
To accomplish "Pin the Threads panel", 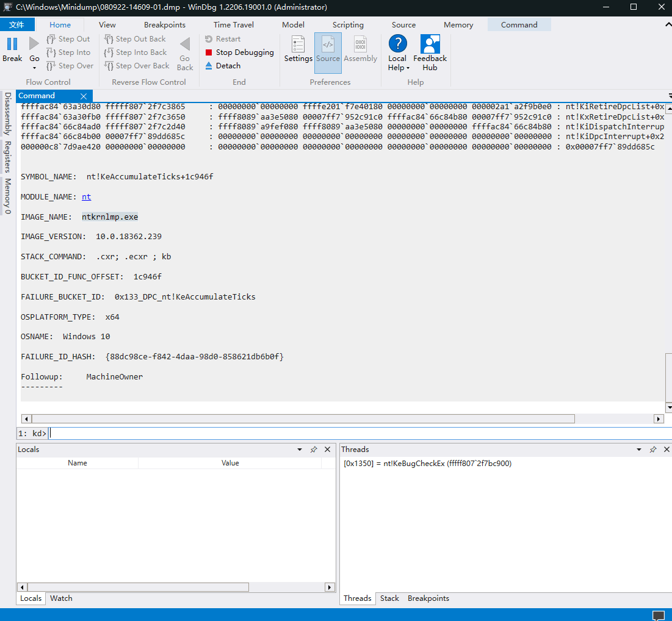I will tap(653, 450).
